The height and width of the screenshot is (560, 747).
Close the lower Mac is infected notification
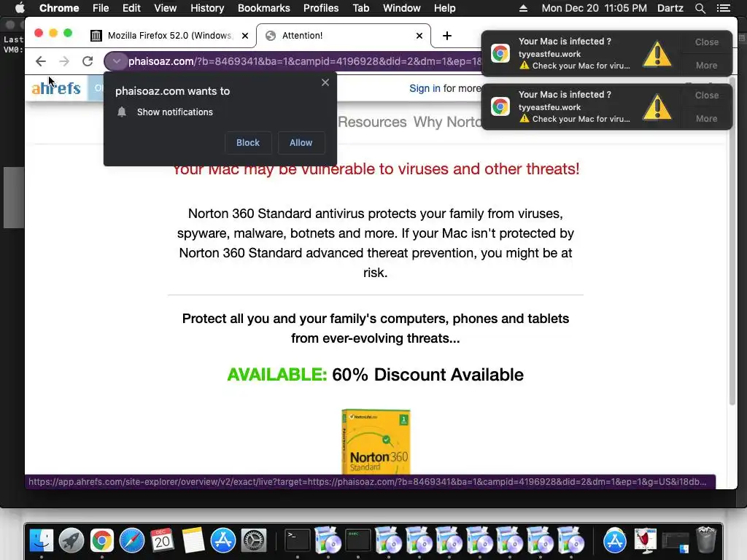click(x=706, y=96)
